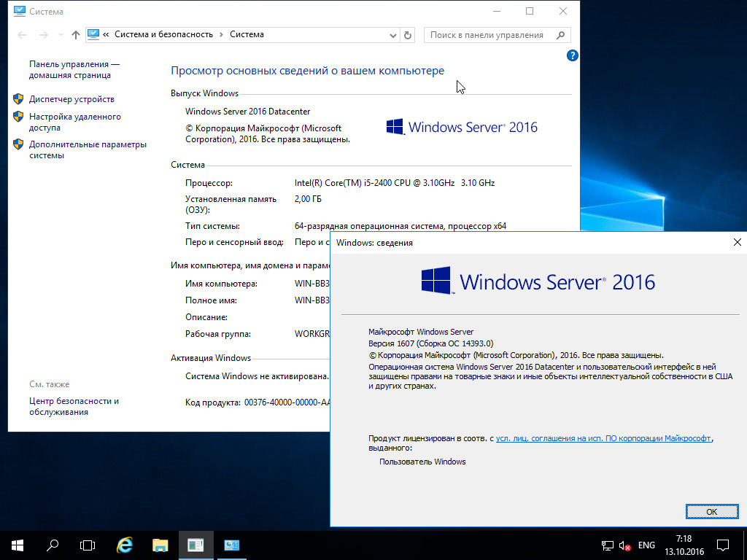Expand the breadcrumb double-chevron in address bar
Screen dimensions: 747x560
pos(107,34)
